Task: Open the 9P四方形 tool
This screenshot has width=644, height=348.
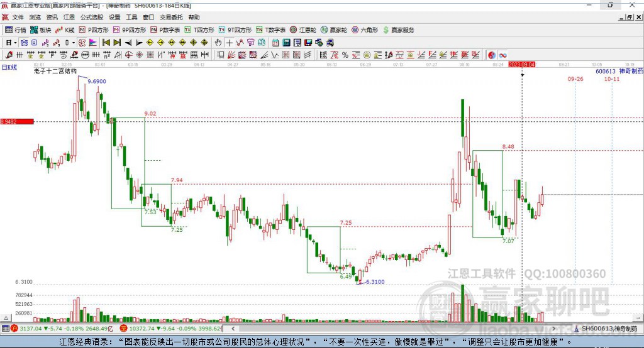Action: (x=130, y=30)
